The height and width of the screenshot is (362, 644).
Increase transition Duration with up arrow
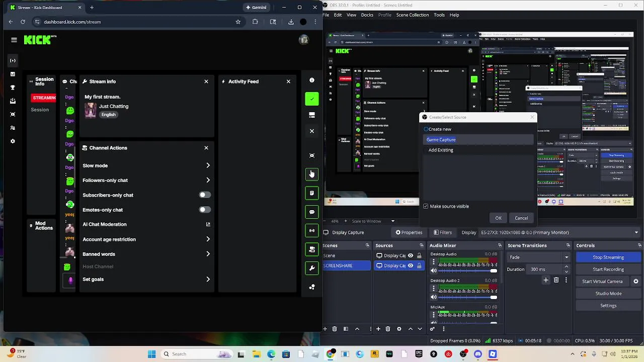pos(567,267)
